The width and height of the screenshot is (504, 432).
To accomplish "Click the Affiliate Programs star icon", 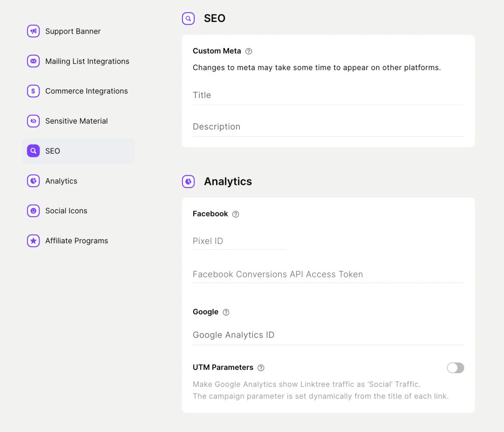I will click(x=33, y=241).
